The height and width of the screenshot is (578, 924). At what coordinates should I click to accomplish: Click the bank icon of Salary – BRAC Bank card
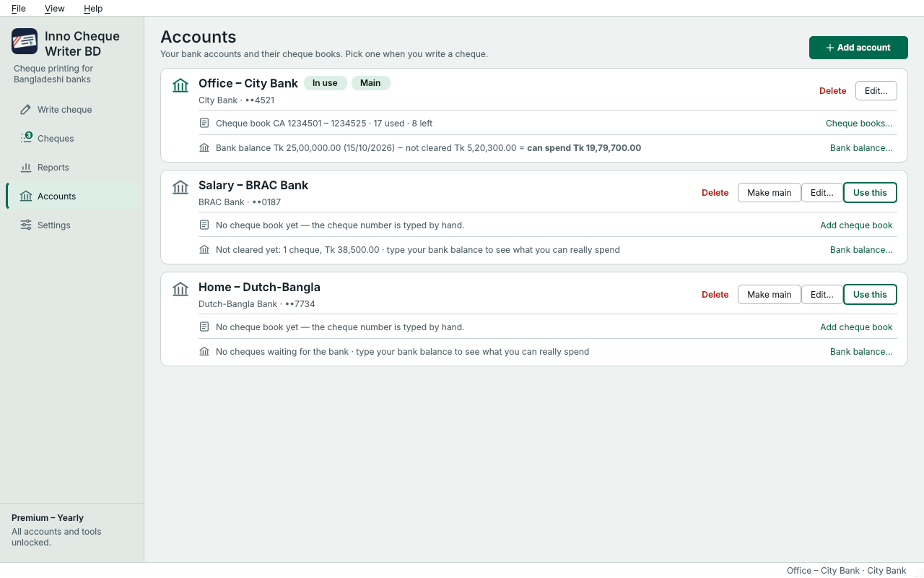click(x=180, y=187)
